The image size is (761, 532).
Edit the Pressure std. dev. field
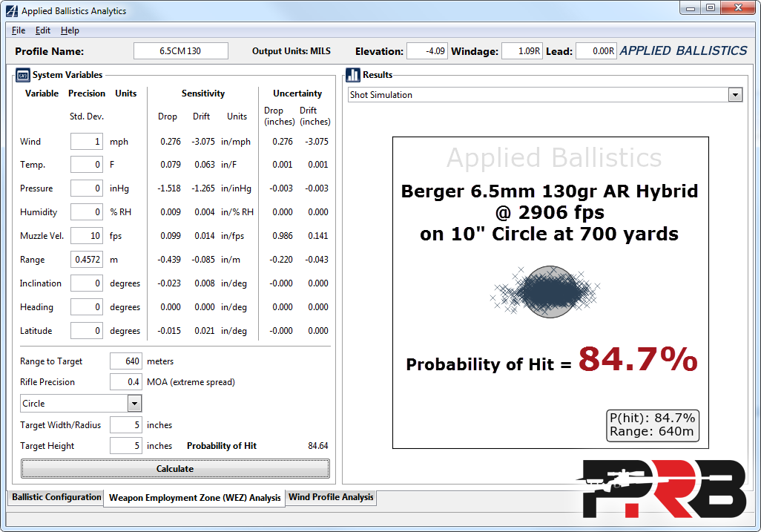click(86, 188)
